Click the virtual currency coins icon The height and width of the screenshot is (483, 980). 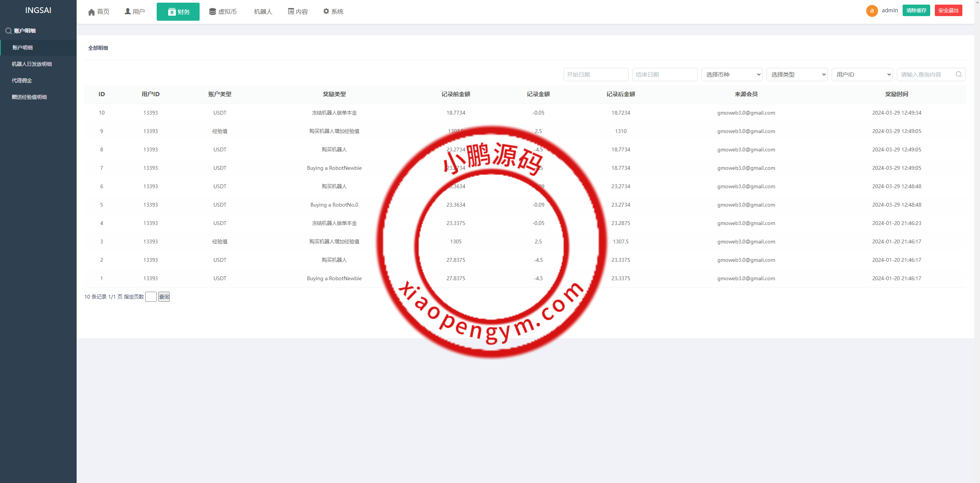click(x=212, y=11)
